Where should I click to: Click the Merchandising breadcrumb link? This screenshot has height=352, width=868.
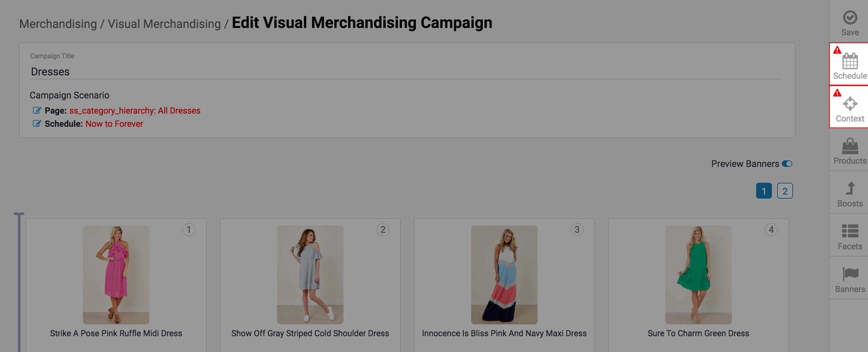point(58,24)
